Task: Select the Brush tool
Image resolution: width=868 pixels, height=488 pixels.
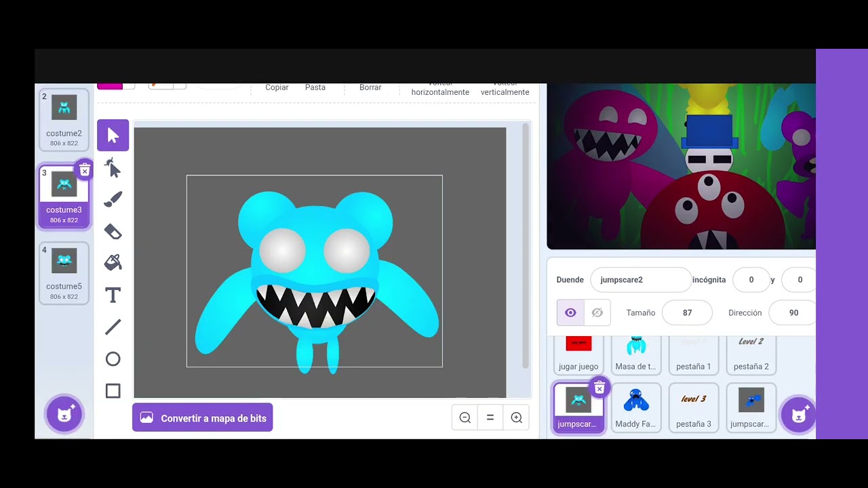Action: pos(113,199)
